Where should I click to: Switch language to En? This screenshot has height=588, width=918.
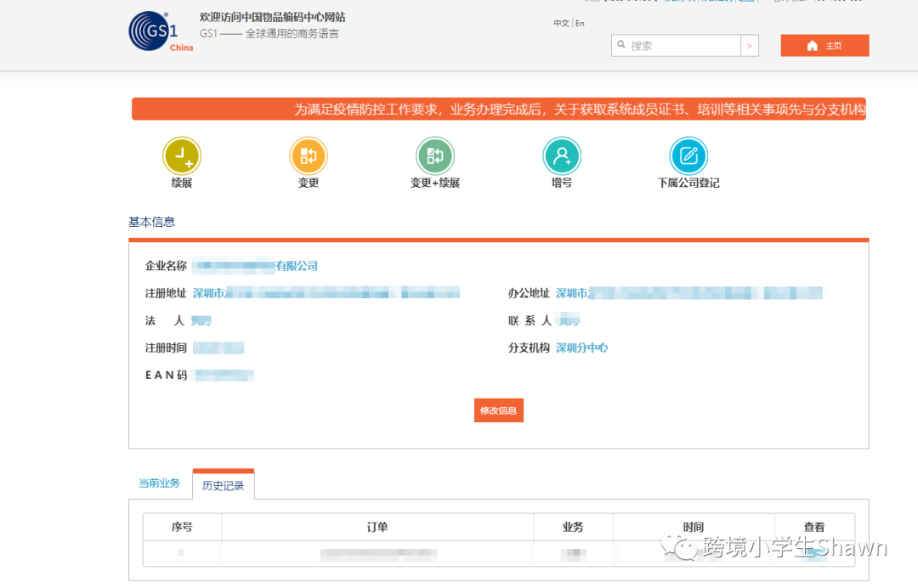pyautogui.click(x=581, y=23)
